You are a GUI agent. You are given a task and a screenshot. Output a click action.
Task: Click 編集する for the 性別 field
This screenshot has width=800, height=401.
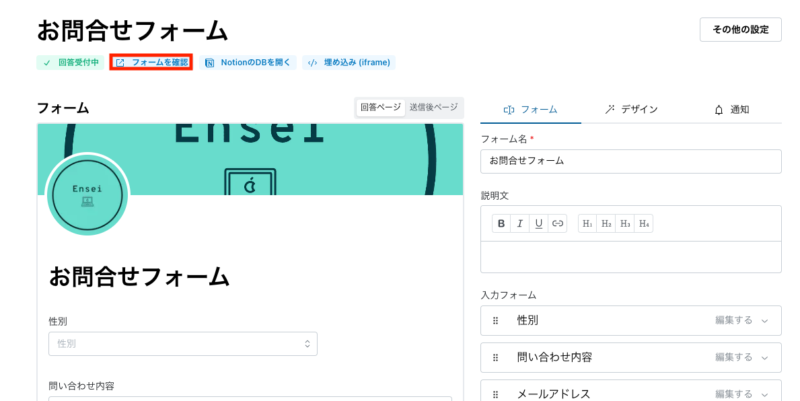pos(734,320)
